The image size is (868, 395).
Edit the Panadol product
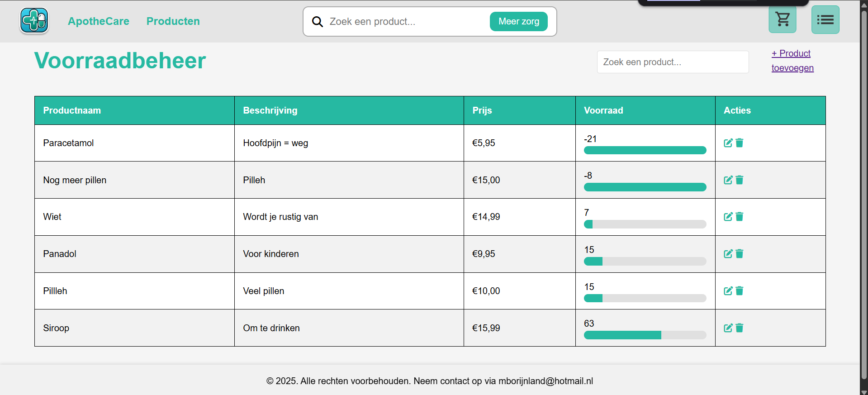(728, 254)
